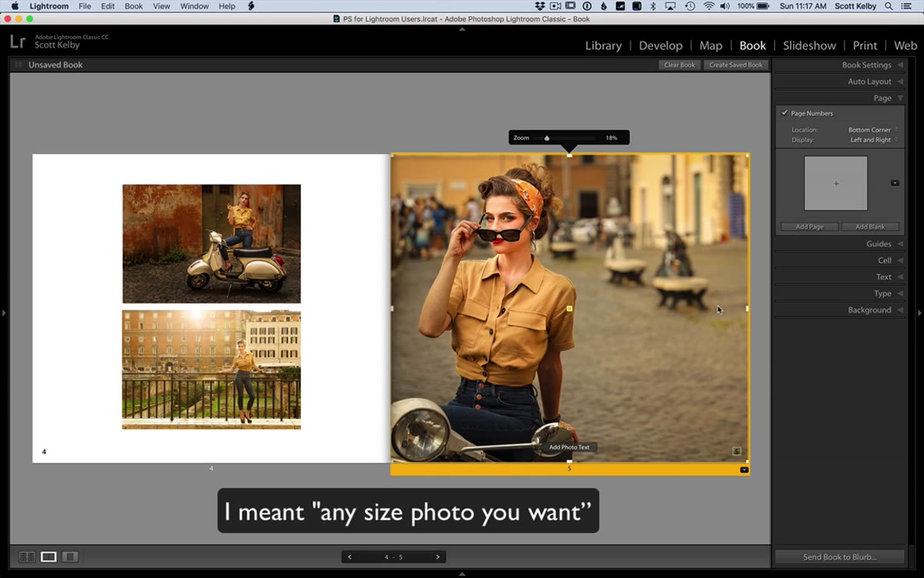
Task: Click the script menu icon after Help
Action: click(x=251, y=6)
